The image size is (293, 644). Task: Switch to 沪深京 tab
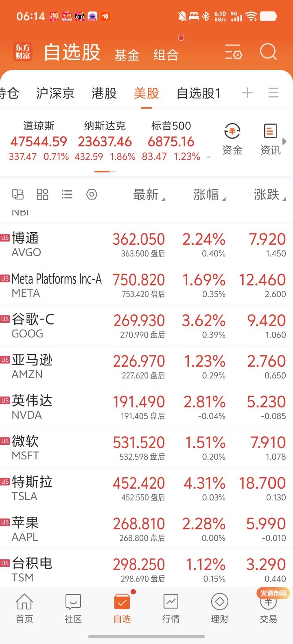(x=55, y=94)
